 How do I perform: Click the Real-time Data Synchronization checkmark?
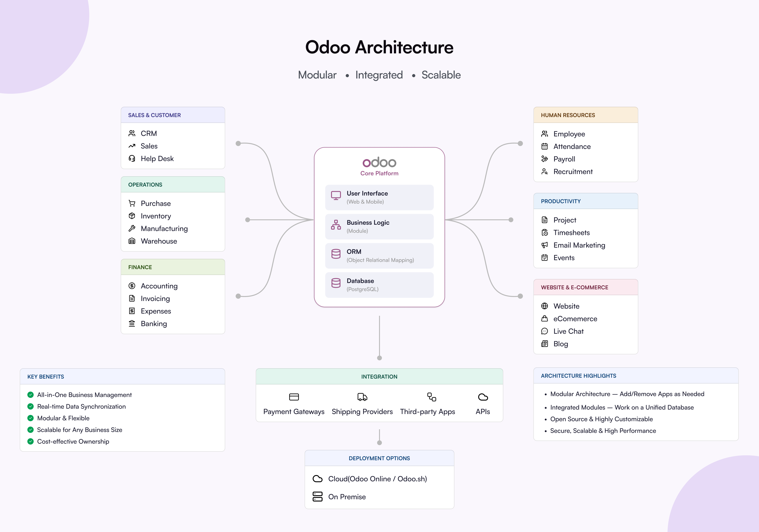tap(31, 406)
